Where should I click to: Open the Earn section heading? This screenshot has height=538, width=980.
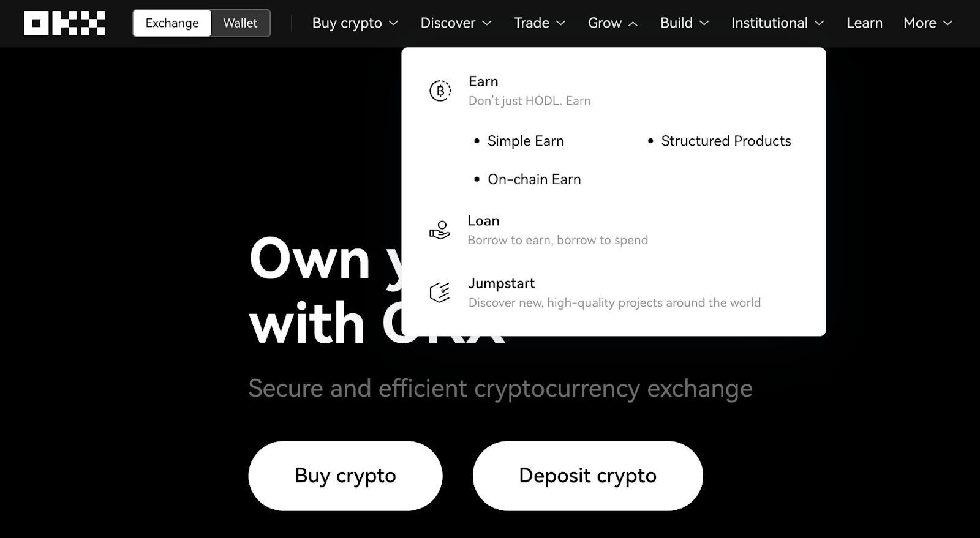483,81
